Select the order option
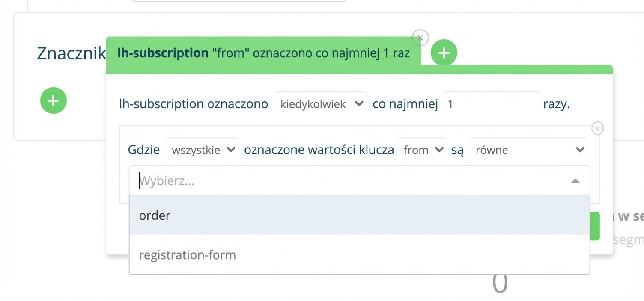Screen dimensions: 644x301 pyautogui.click(x=360, y=215)
